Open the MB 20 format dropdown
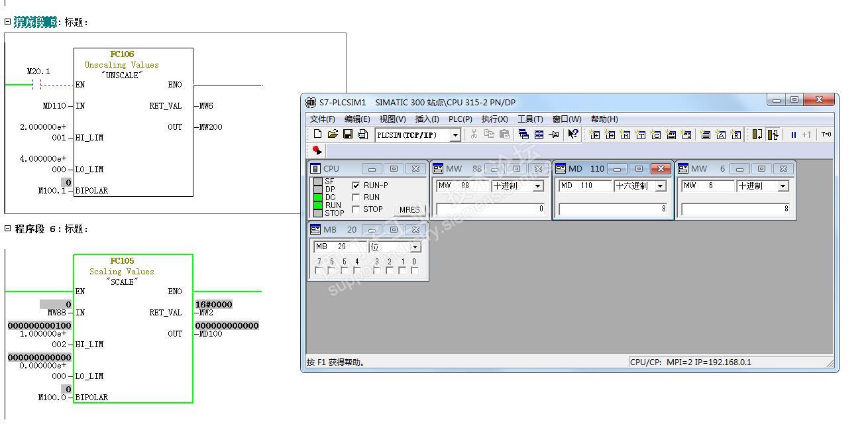 coord(415,247)
